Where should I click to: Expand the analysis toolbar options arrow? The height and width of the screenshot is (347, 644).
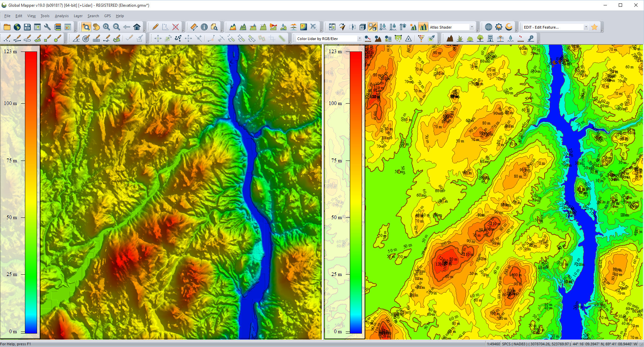tap(321, 31)
